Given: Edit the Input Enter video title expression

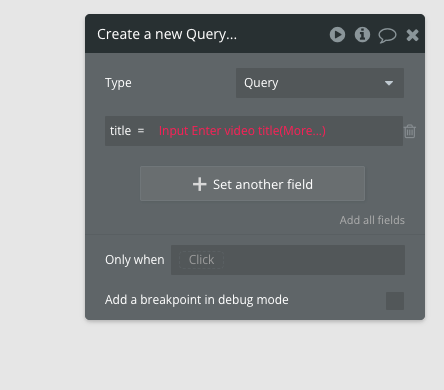Looking at the screenshot, I should pos(242,131).
